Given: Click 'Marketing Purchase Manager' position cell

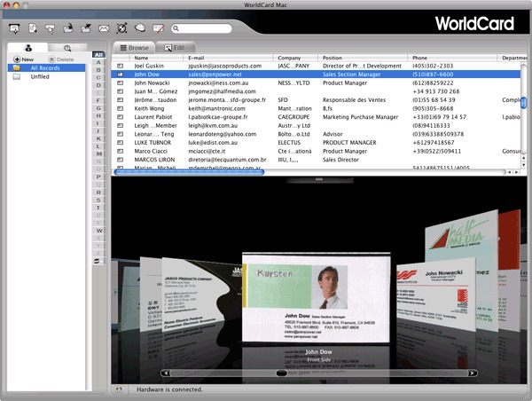Looking at the screenshot, I should click(x=360, y=117).
